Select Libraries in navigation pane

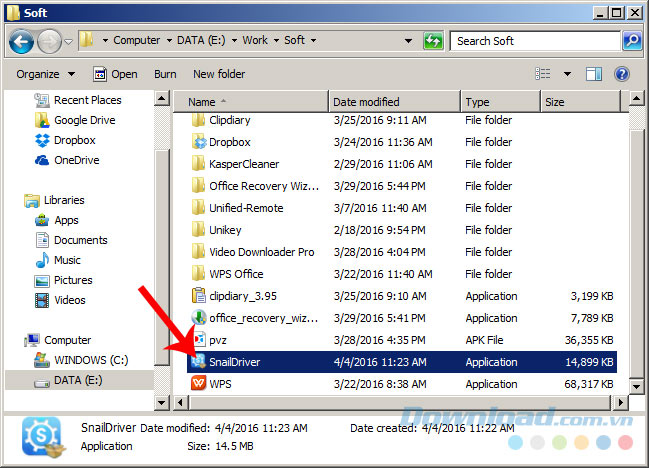(64, 200)
